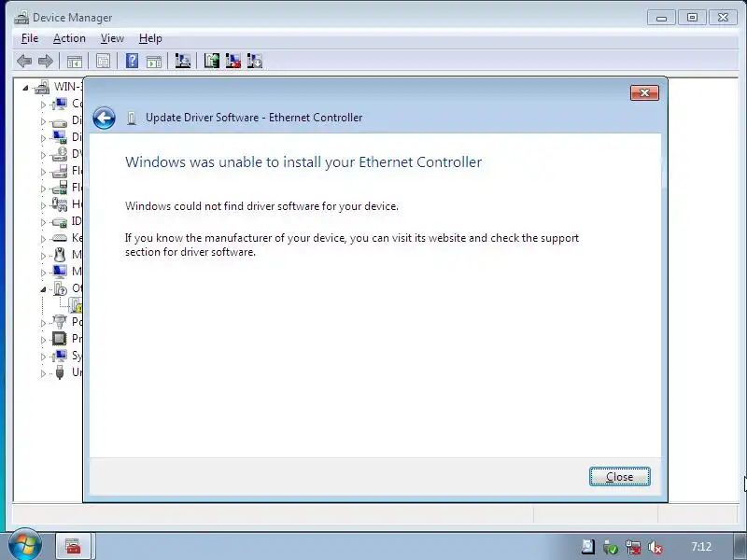This screenshot has height=560, width=747.
Task: Open the Windows Start orb
Action: [x=25, y=544]
